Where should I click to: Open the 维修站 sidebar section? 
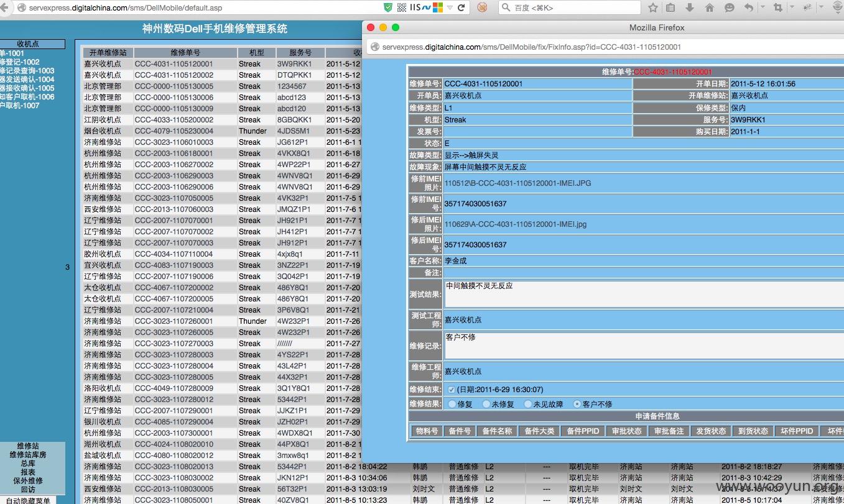tap(28, 446)
